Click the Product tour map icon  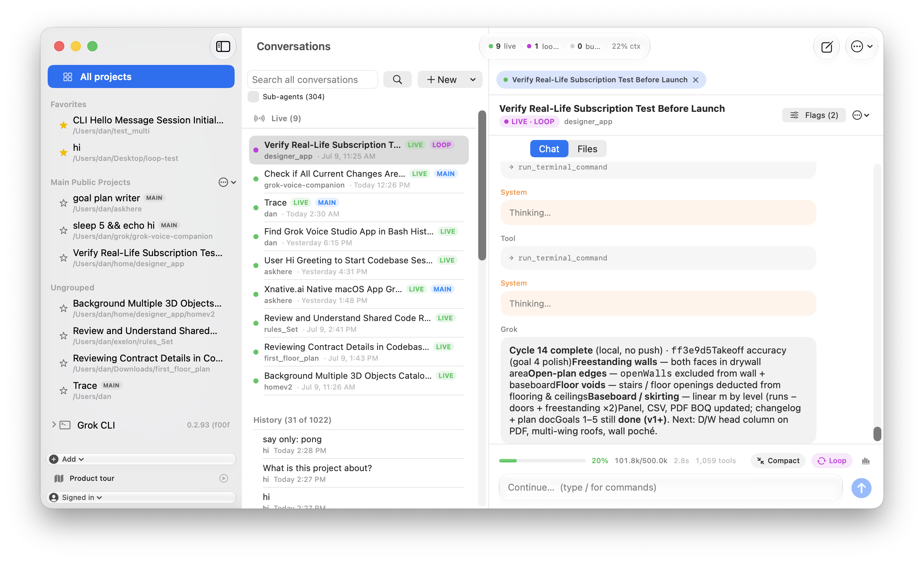pos(59,478)
